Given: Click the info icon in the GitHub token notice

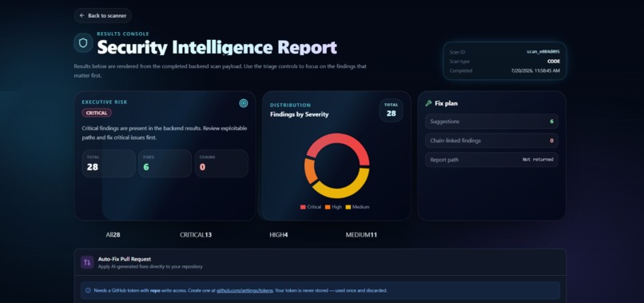Looking at the screenshot, I should pyautogui.click(x=88, y=290).
